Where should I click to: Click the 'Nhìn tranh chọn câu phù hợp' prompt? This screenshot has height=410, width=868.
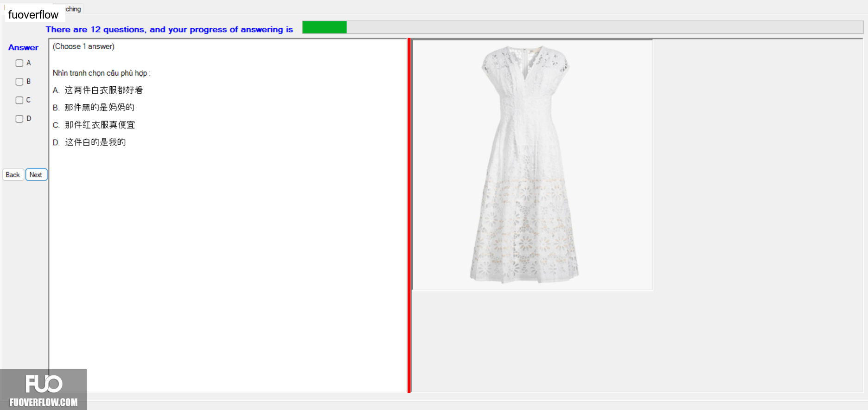(102, 73)
